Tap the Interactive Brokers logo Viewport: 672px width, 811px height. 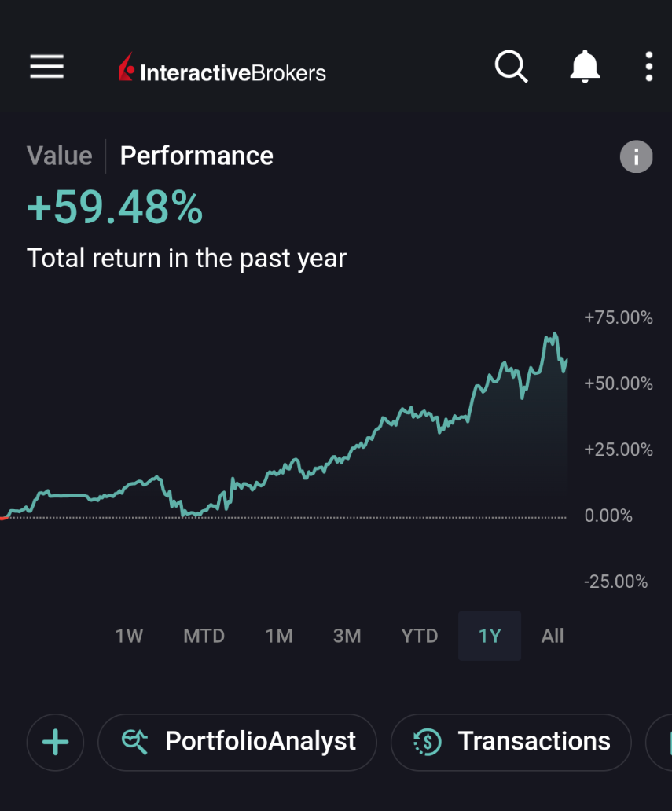[222, 72]
